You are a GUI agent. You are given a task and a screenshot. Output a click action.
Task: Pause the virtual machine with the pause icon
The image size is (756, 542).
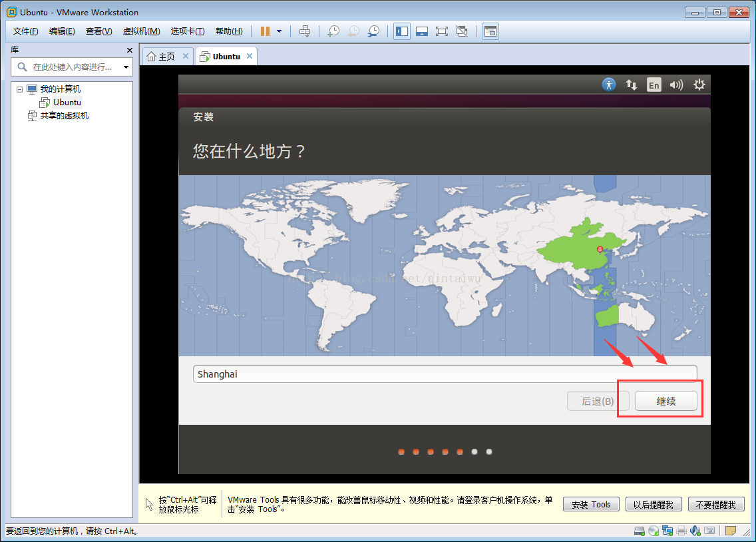[x=265, y=31]
